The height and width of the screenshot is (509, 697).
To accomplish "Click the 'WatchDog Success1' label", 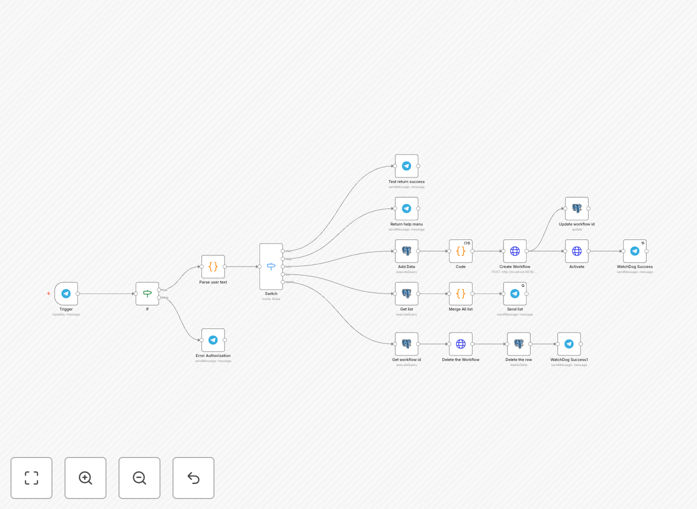I will (x=569, y=360).
